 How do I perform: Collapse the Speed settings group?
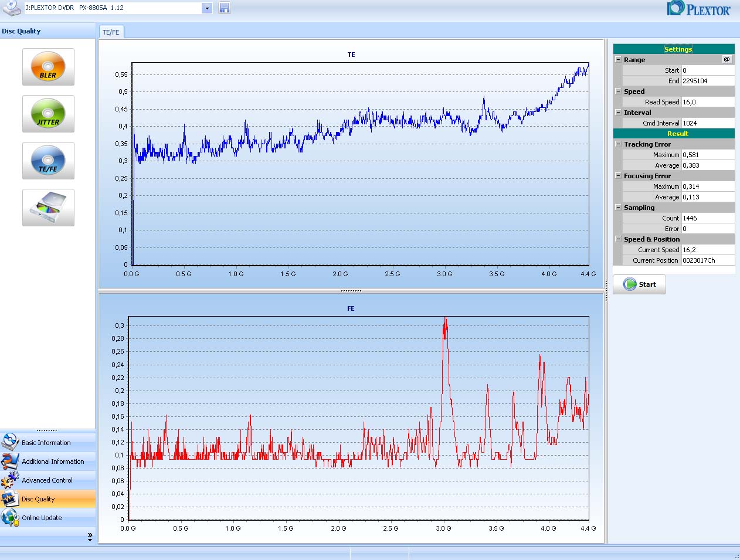pyautogui.click(x=618, y=91)
